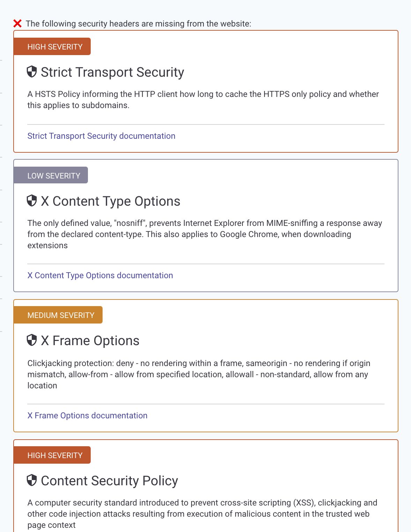Collapse the X Content Type Options card
Viewport: 411px width, 532px height.
(x=206, y=225)
